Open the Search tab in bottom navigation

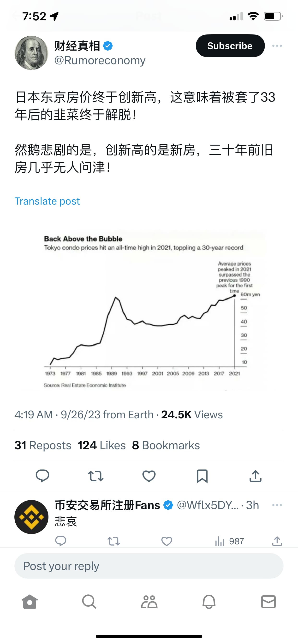(x=89, y=602)
